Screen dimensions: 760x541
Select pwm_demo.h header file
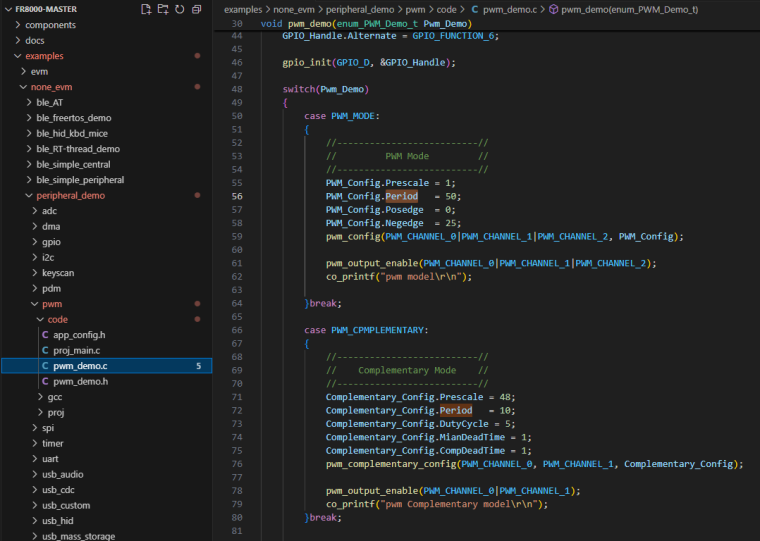click(80, 381)
